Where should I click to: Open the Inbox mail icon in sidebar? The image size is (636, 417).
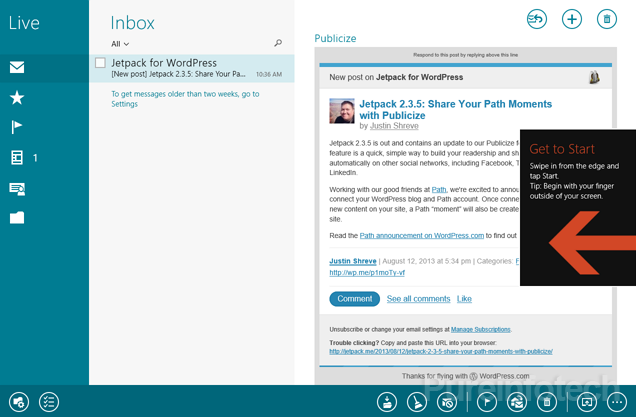(x=17, y=68)
